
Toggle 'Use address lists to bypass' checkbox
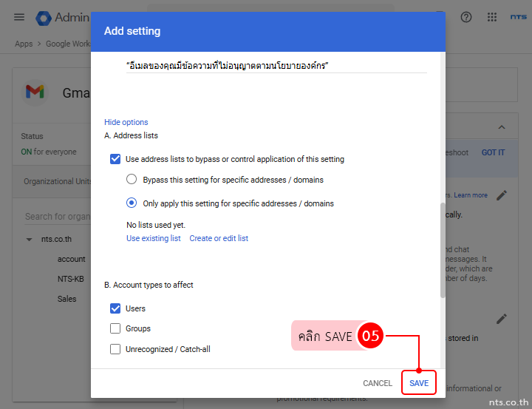(x=115, y=159)
